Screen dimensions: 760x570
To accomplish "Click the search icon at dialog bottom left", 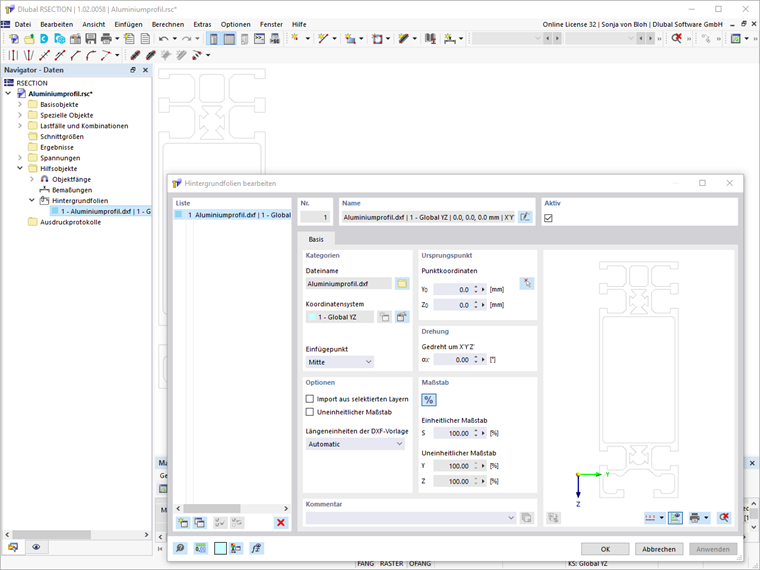I will click(180, 548).
